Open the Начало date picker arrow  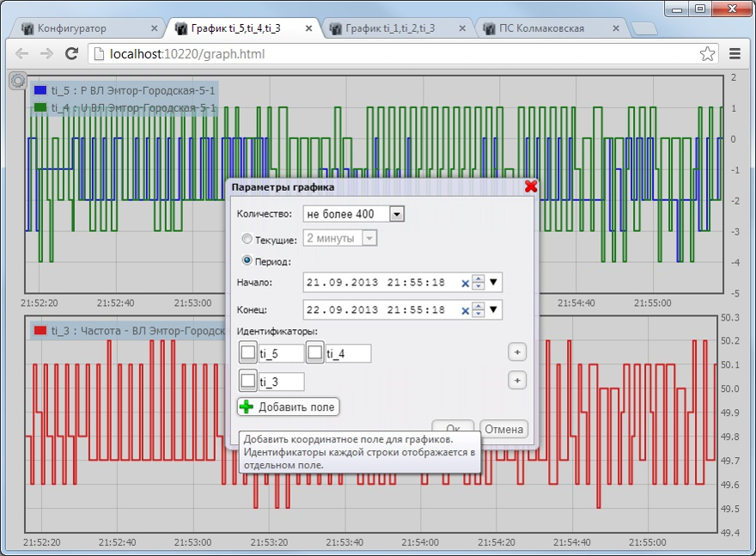point(494,283)
